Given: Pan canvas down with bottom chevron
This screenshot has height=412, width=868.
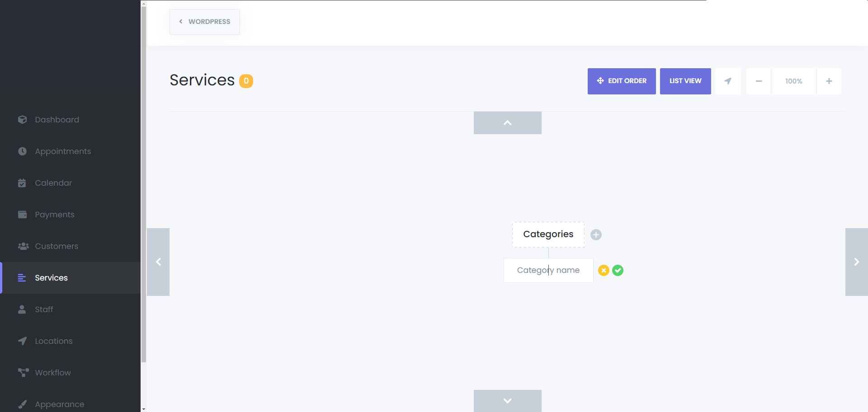Looking at the screenshot, I should pos(507,401).
